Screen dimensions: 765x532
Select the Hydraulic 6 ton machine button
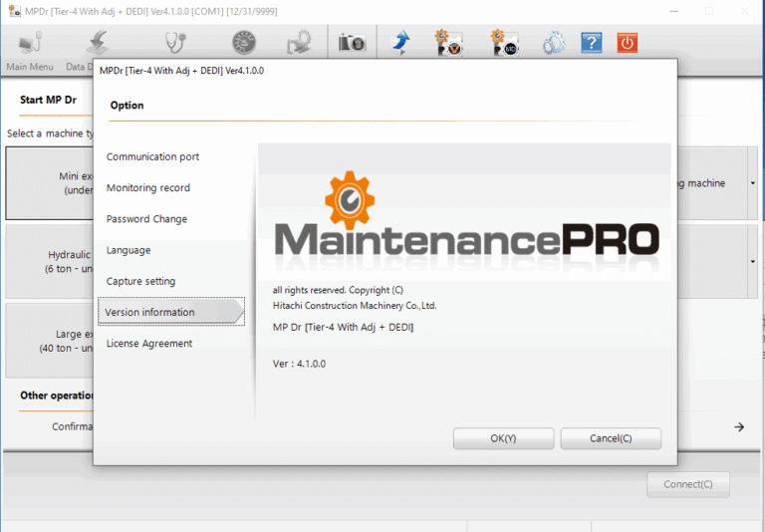click(49, 262)
